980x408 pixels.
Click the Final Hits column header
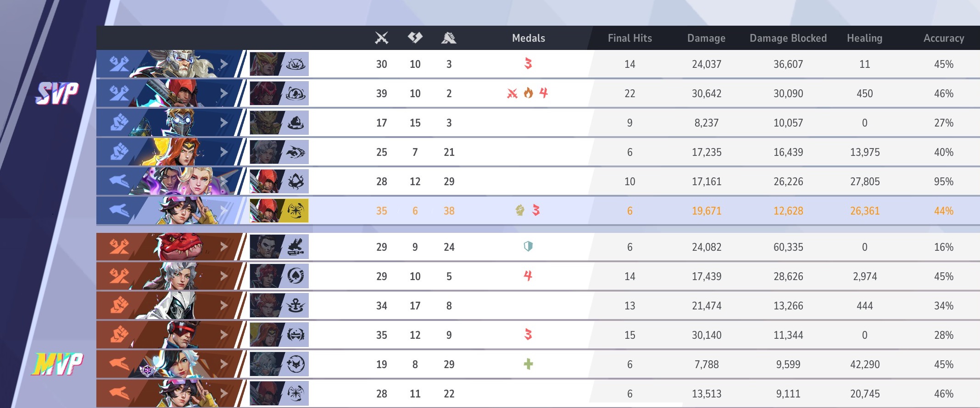[x=629, y=38]
